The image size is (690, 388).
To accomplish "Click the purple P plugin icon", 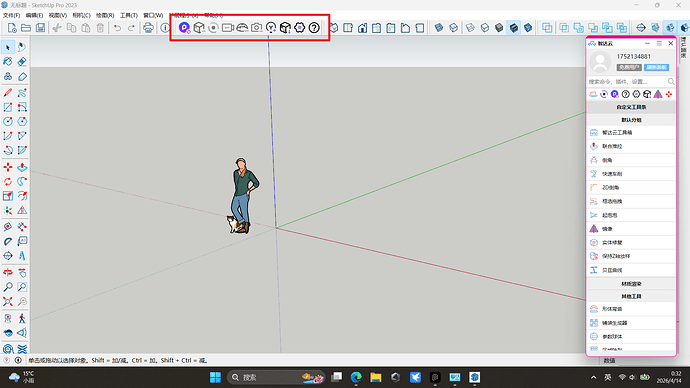I will pos(184,28).
